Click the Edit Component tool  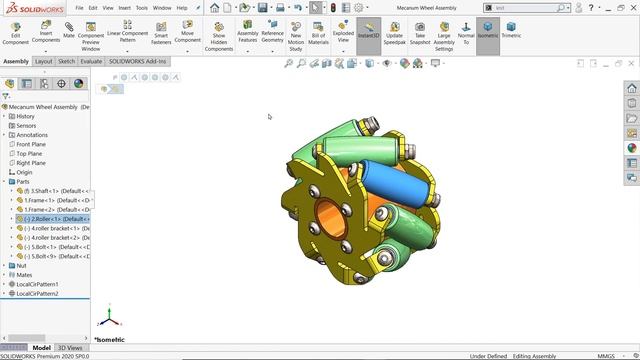[x=16, y=33]
